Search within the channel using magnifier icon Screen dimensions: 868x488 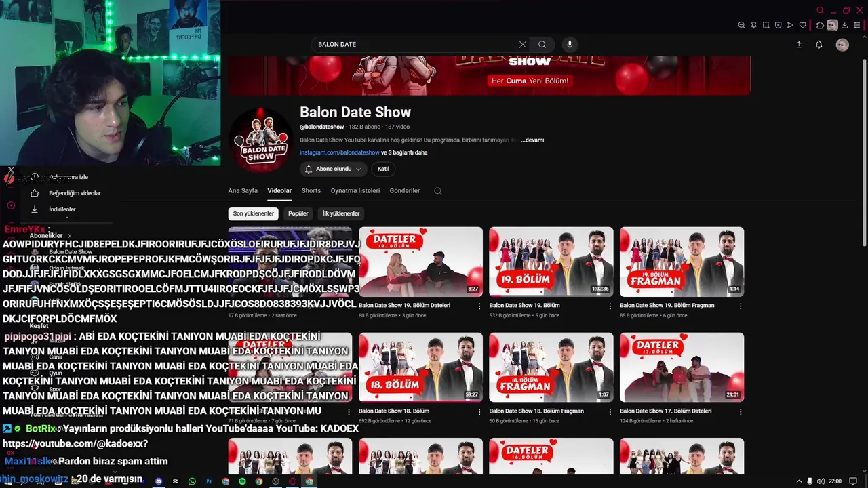point(437,191)
